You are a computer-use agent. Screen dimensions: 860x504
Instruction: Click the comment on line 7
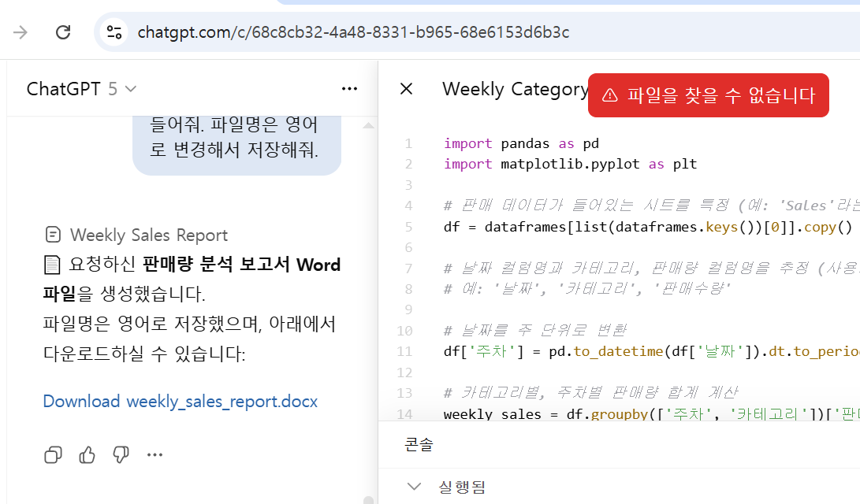[652, 269]
